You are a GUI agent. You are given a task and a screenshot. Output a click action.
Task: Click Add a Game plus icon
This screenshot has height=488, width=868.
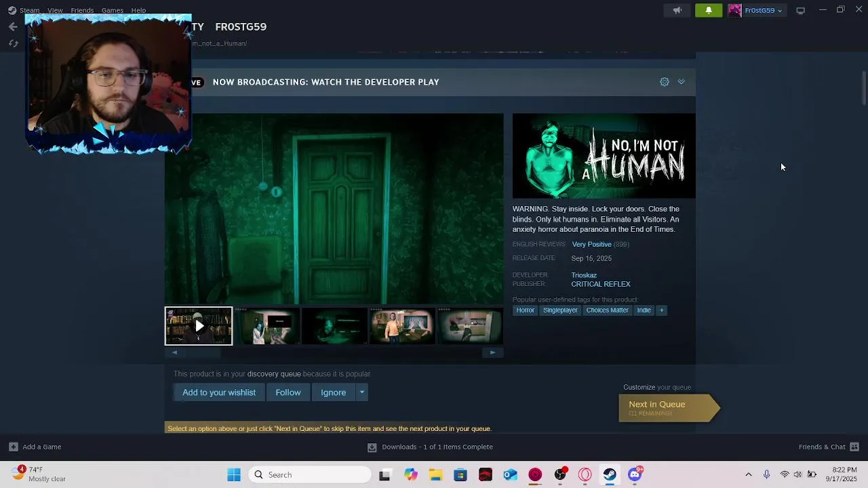tap(13, 447)
